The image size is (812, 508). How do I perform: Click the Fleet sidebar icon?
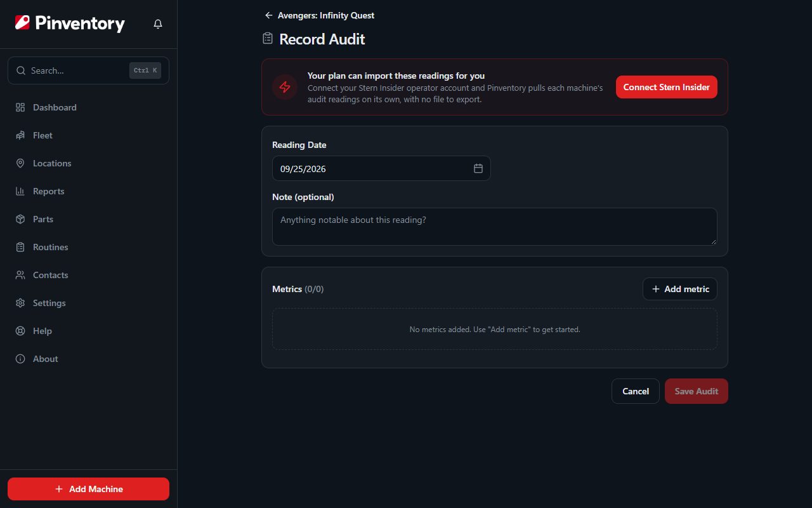point(20,135)
